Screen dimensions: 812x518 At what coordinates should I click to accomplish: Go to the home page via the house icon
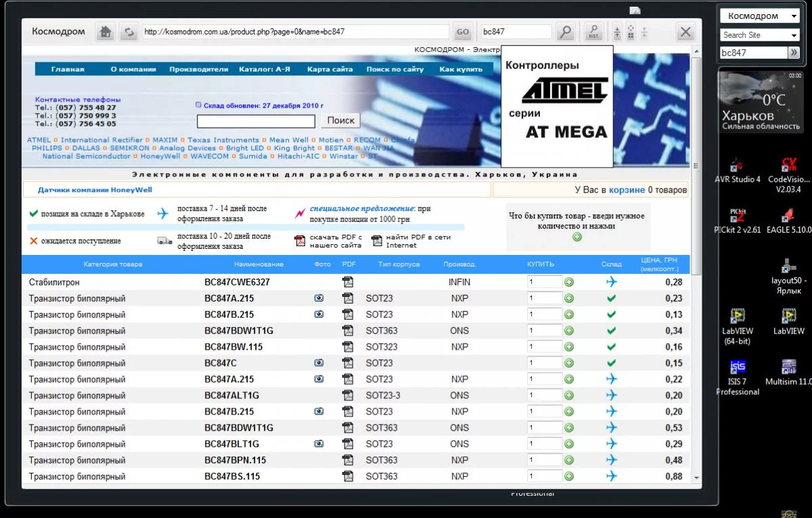[x=105, y=32]
